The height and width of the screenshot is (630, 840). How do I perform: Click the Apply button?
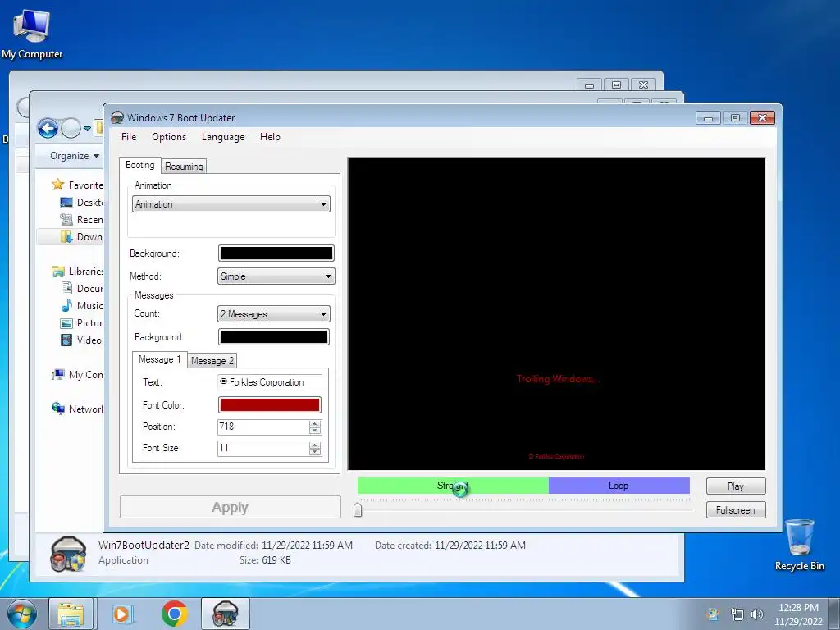click(x=231, y=507)
